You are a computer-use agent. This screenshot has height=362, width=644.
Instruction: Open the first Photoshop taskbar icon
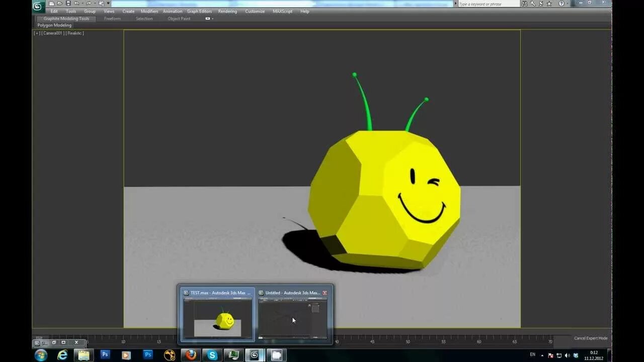[105, 355]
